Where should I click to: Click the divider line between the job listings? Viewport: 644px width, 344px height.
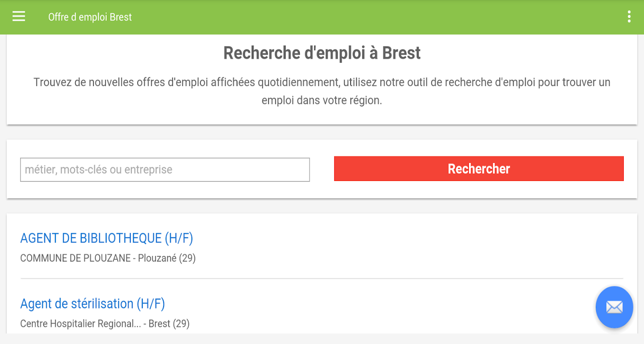tap(322, 279)
